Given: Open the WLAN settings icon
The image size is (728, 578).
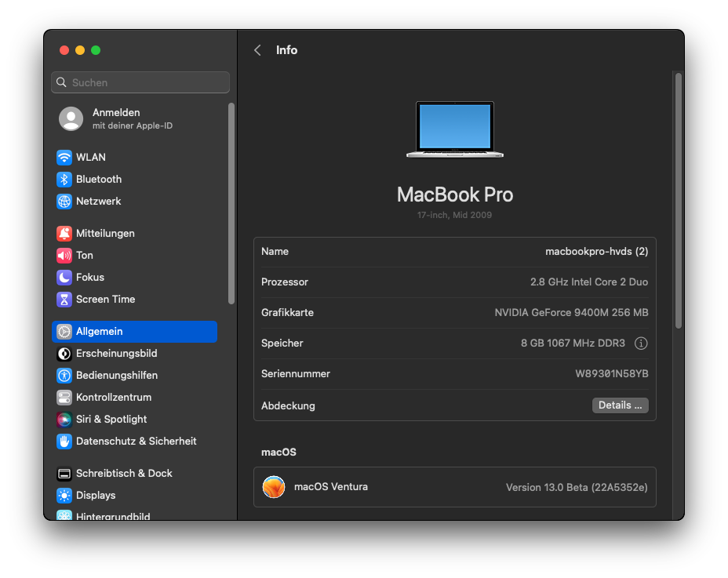Looking at the screenshot, I should point(64,158).
